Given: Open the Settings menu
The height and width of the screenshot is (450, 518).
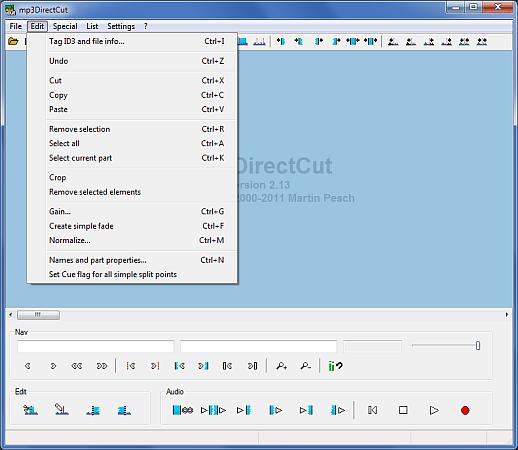Looking at the screenshot, I should (x=121, y=26).
